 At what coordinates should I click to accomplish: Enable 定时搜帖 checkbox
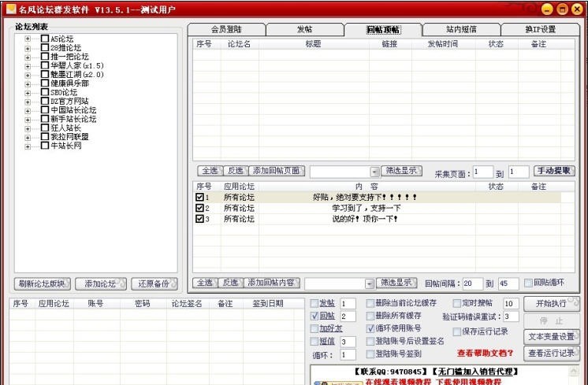pyautogui.click(x=456, y=303)
